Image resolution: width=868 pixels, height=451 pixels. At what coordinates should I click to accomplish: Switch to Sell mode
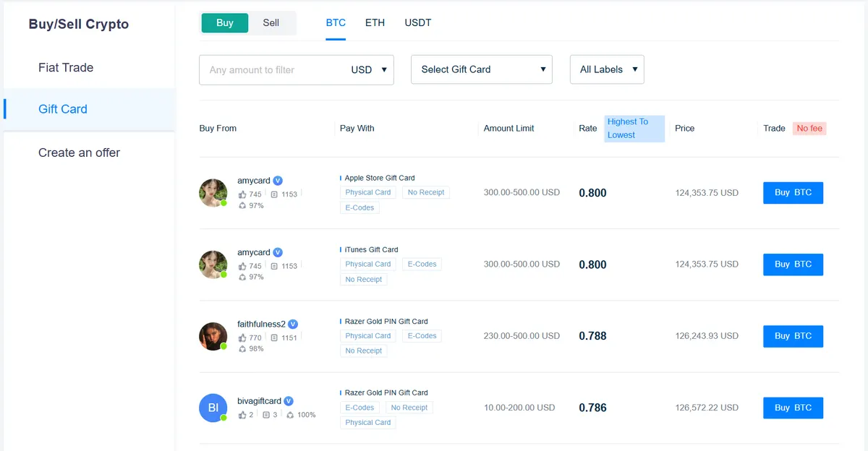(x=271, y=23)
